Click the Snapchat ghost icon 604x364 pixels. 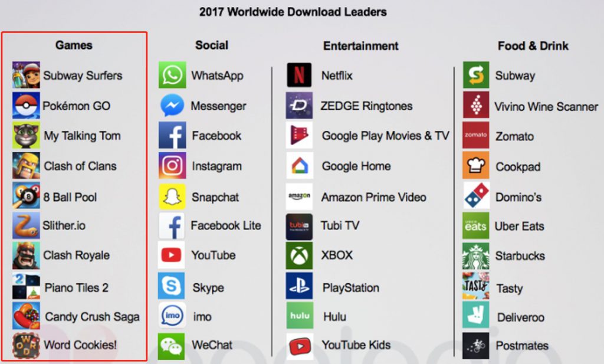tap(172, 196)
